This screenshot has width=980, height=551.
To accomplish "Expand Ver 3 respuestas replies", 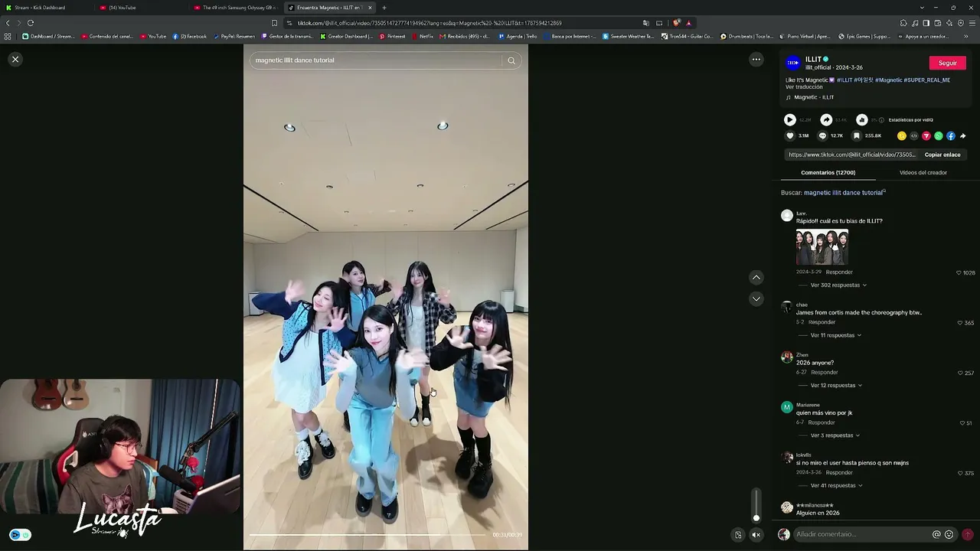I will tap(835, 435).
